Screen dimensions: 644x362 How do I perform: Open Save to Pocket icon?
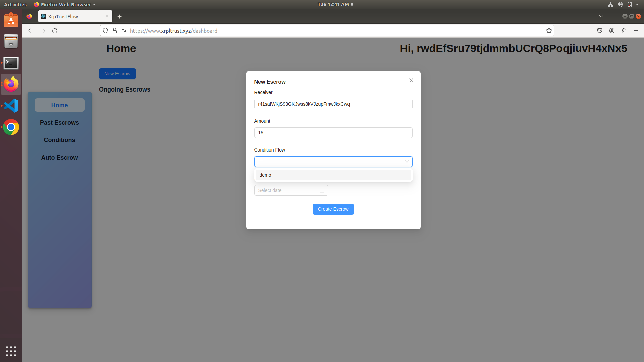pyautogui.click(x=599, y=31)
